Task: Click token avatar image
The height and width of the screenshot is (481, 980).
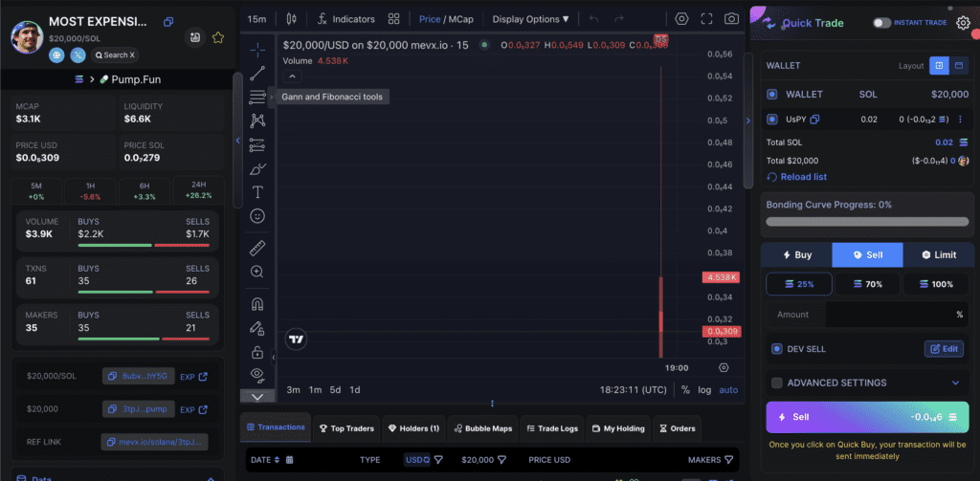Action: click(x=27, y=37)
